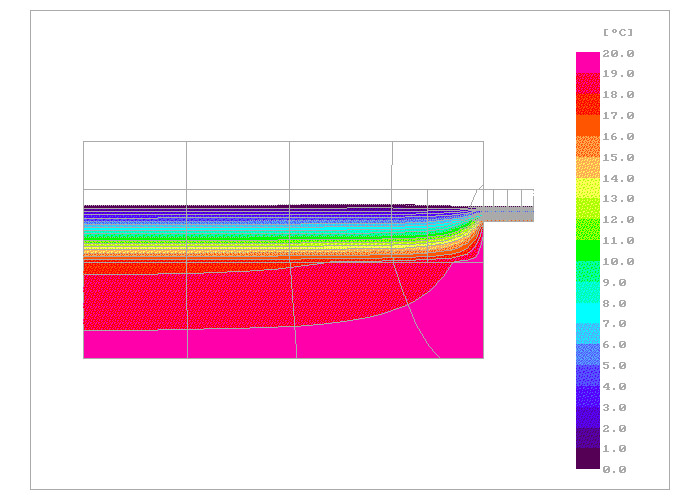Click the violet-blue legend band between 3.0 and 4.0
Viewport: 700px width, 500px height.
pos(588,396)
